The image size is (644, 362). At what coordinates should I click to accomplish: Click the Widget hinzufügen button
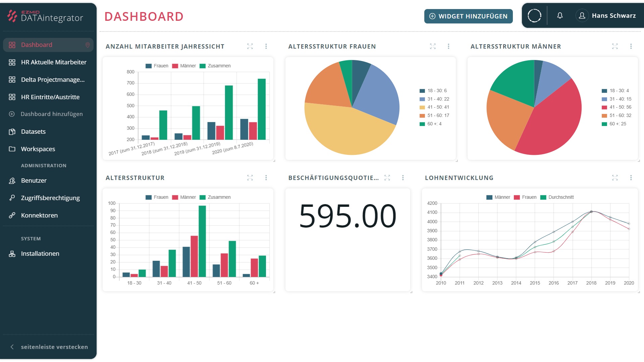pos(468,16)
